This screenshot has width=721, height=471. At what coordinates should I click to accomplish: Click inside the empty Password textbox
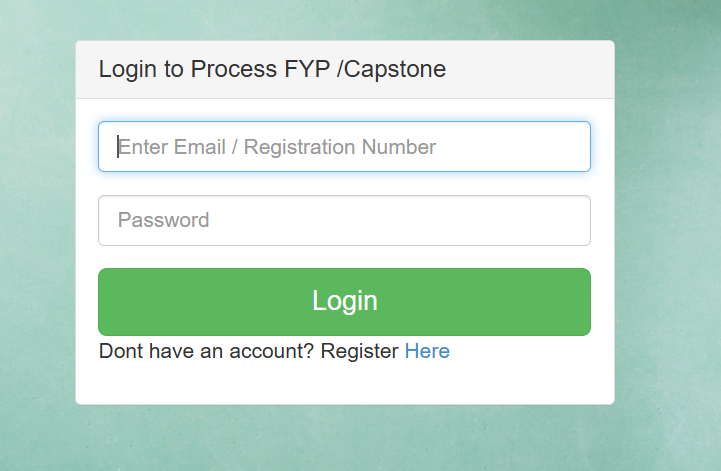pyautogui.click(x=400, y=220)
